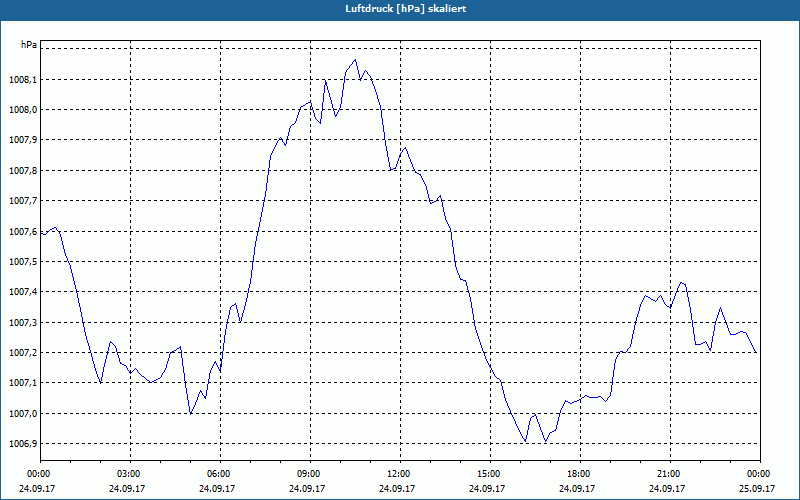
Task: Select the 1008,0 y-axis label
Action: click(x=23, y=110)
